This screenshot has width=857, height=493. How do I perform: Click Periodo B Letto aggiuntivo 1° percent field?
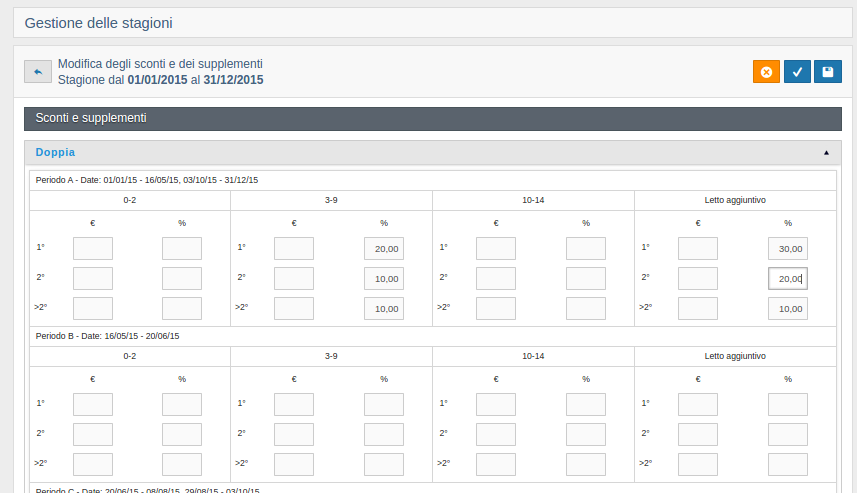tap(788, 404)
